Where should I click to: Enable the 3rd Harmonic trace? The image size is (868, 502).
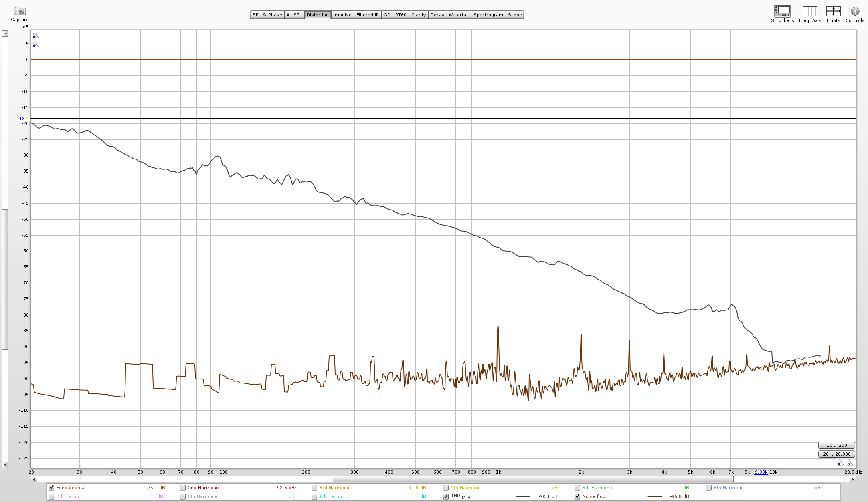click(x=314, y=488)
